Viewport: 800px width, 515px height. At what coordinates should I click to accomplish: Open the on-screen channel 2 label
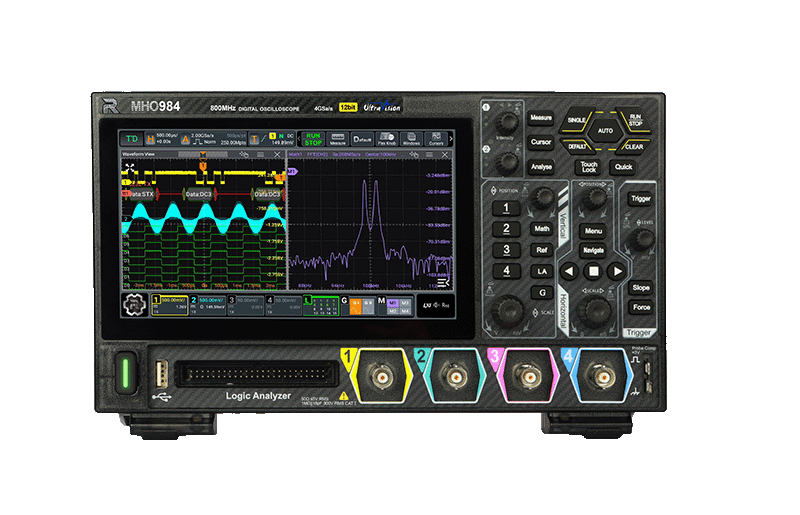coord(208,305)
